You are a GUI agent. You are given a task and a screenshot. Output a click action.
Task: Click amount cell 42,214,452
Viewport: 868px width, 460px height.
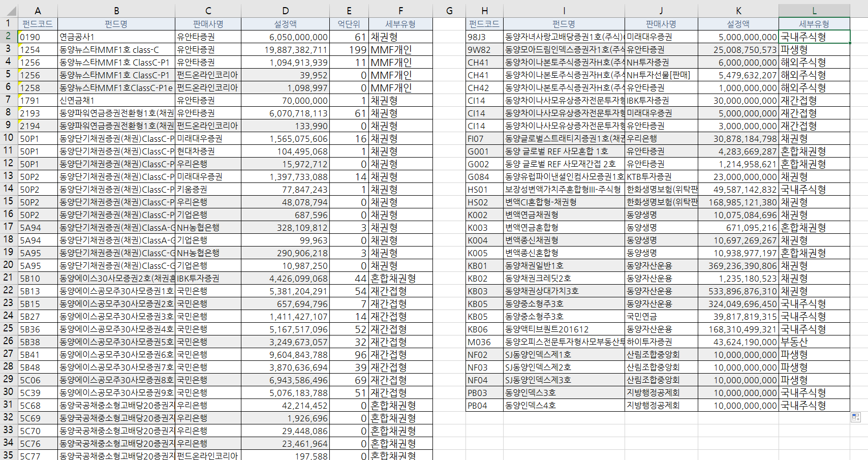286,405
